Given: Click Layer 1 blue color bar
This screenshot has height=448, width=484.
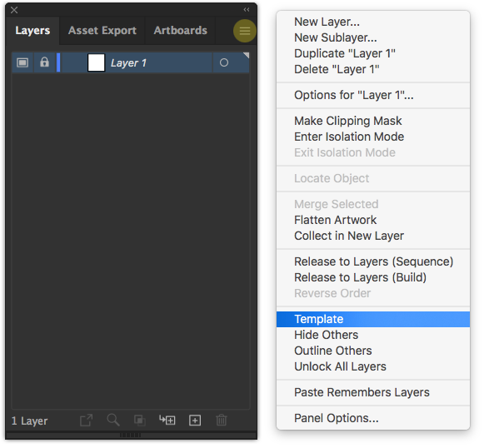Looking at the screenshot, I should point(58,62).
